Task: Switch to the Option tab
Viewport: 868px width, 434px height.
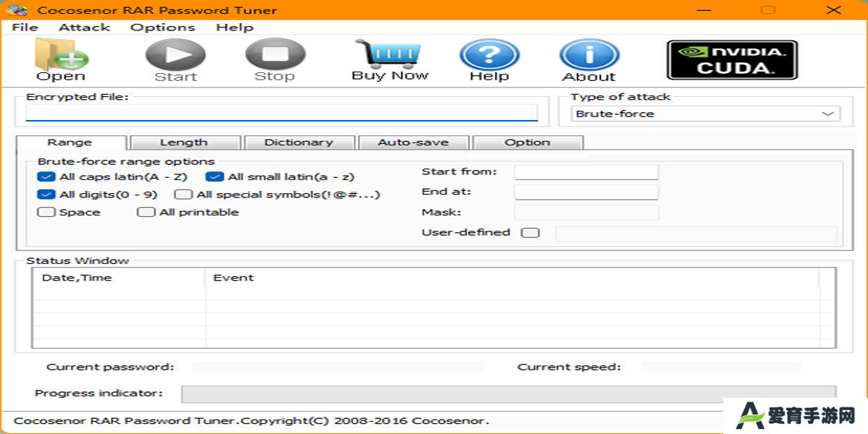Action: point(527,142)
